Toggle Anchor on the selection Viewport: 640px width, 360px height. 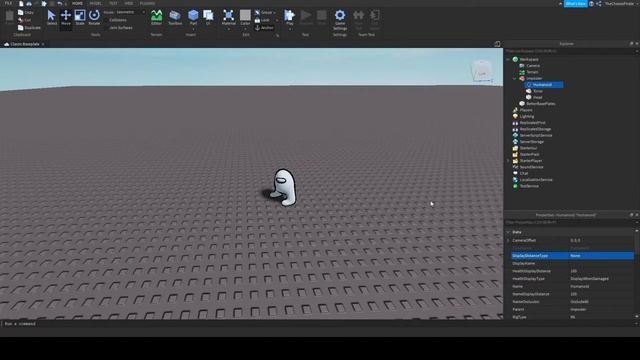click(x=264, y=28)
